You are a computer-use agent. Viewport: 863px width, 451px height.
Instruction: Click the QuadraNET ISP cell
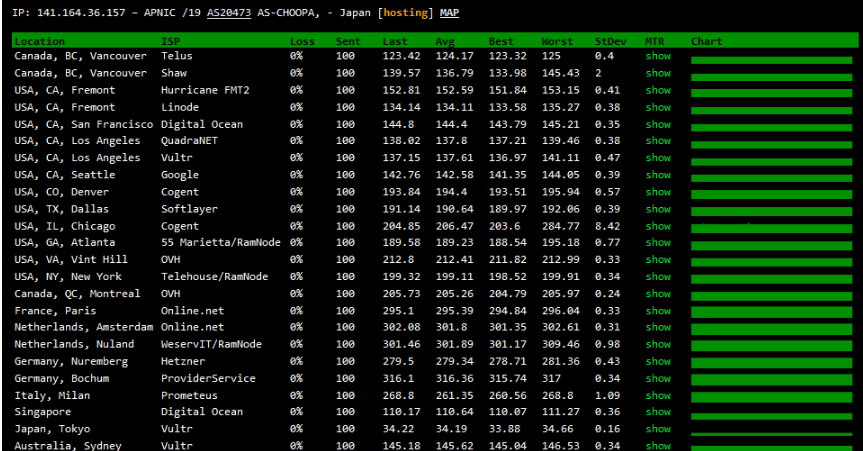click(x=189, y=141)
